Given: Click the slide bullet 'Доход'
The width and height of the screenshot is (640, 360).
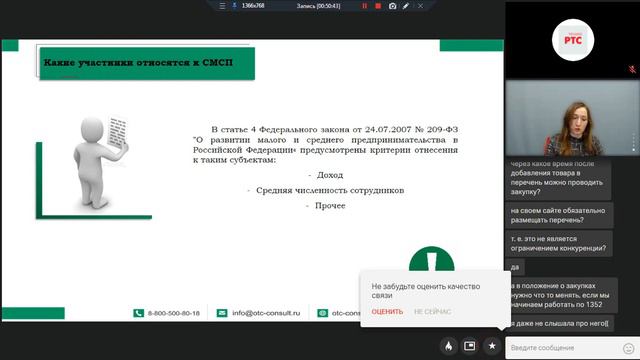Looking at the screenshot, I should pos(330,175).
